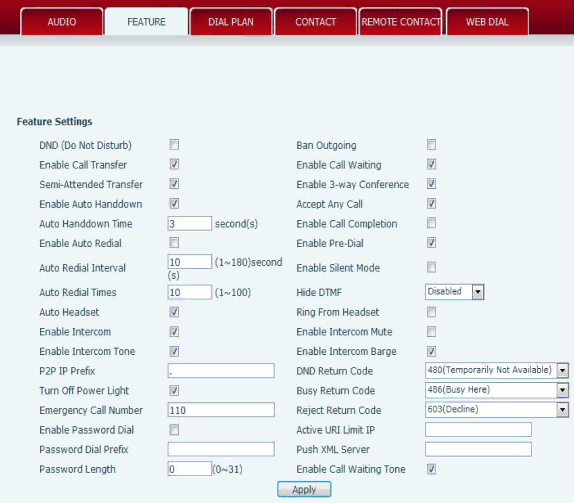Enable the DND (Do Not Disturb) checkbox
Viewport: 574px width, 503px height.
click(174, 145)
